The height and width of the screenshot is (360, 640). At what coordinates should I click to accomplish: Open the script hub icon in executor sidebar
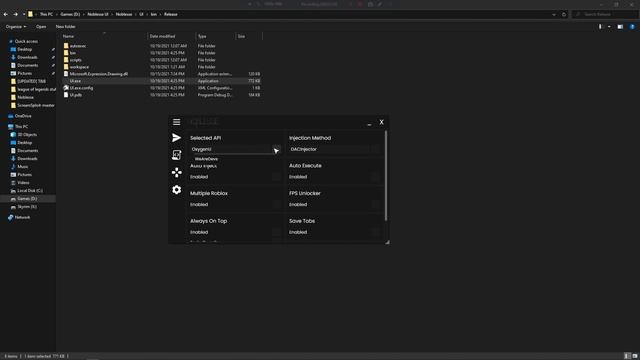pyautogui.click(x=176, y=155)
